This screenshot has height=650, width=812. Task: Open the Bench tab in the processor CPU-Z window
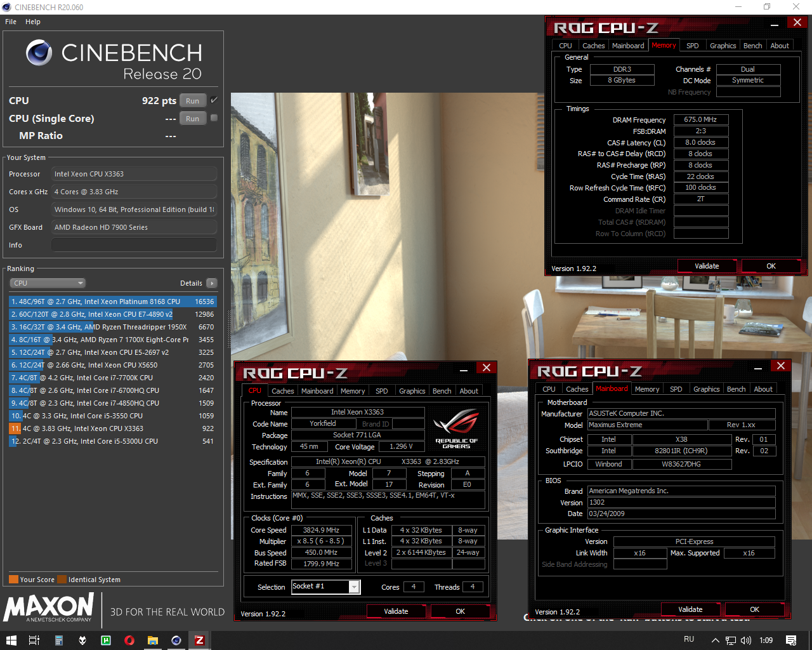tap(442, 391)
